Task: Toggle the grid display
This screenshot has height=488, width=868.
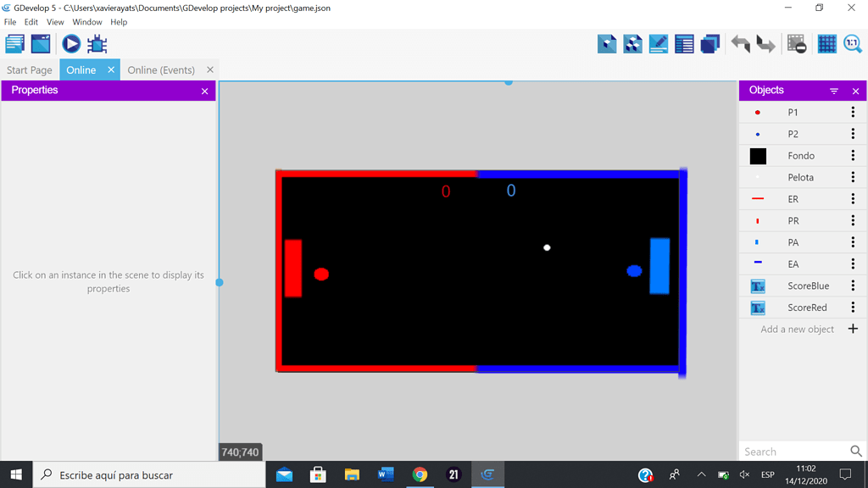Action: 826,43
